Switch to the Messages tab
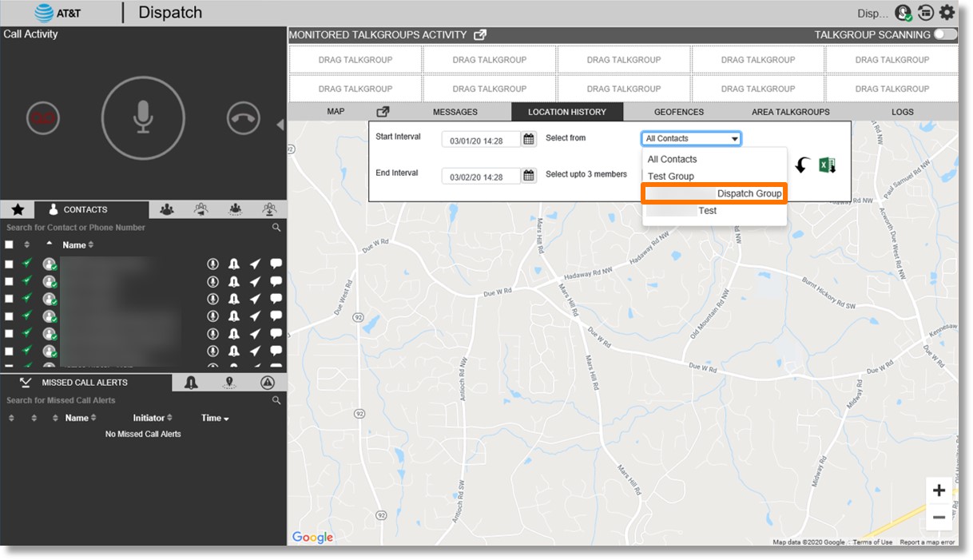This screenshot has width=973, height=560. (455, 112)
